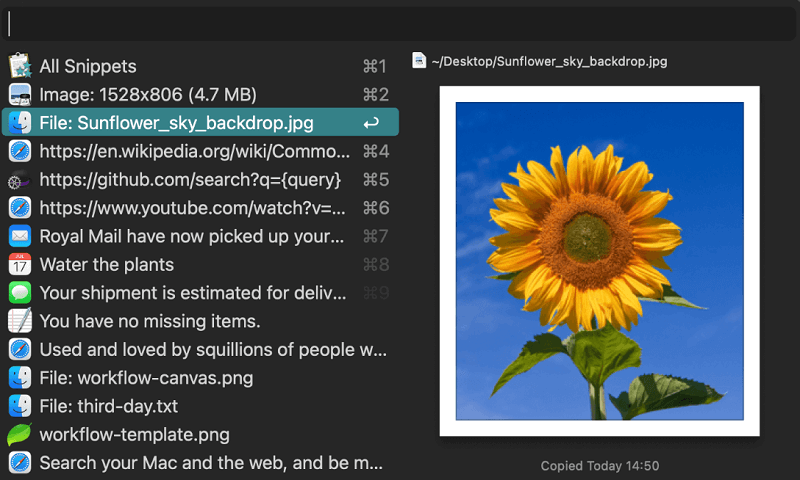Click the JPG file icon in preview path
This screenshot has height=480, width=800.
419,61
